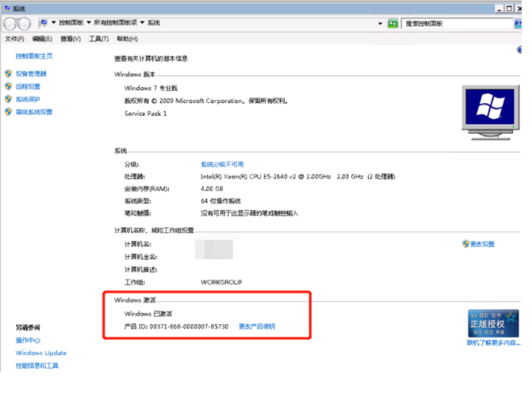
Task: Click the 搜索控制面板 search field
Action: [x=457, y=24]
